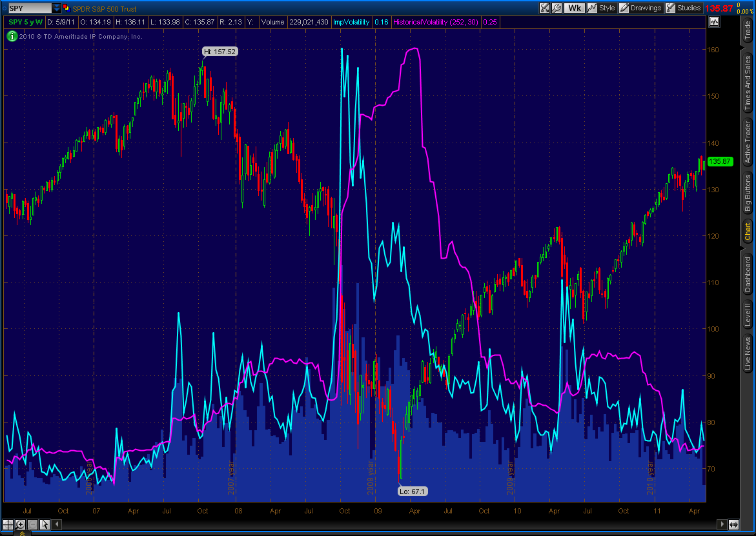Open the quick study flask icon
Image resolution: width=756 pixels, height=536 pixels.
pyautogui.click(x=544, y=8)
